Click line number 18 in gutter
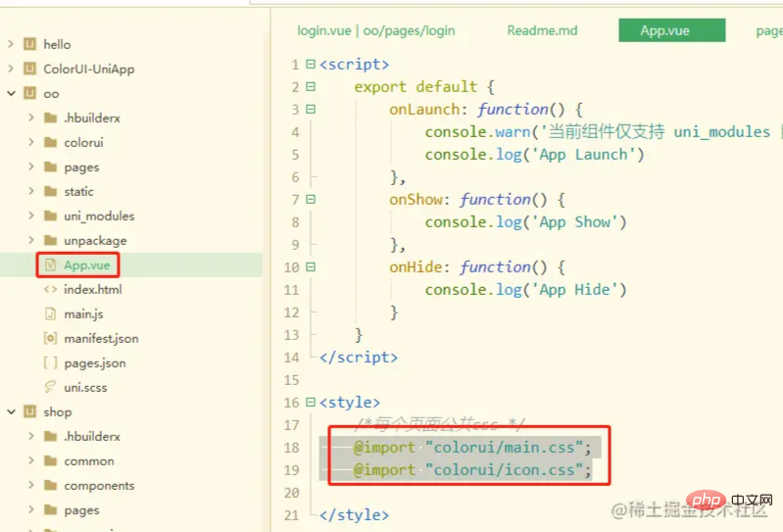 coord(292,448)
